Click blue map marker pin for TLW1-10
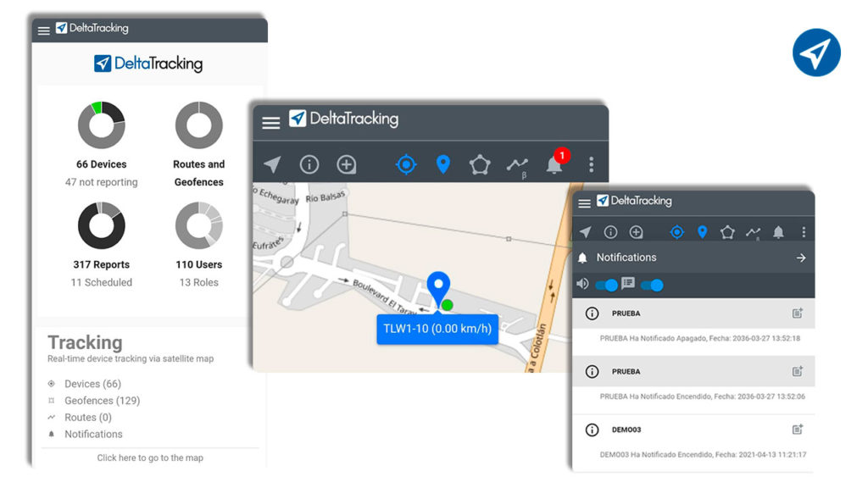 pos(438,289)
